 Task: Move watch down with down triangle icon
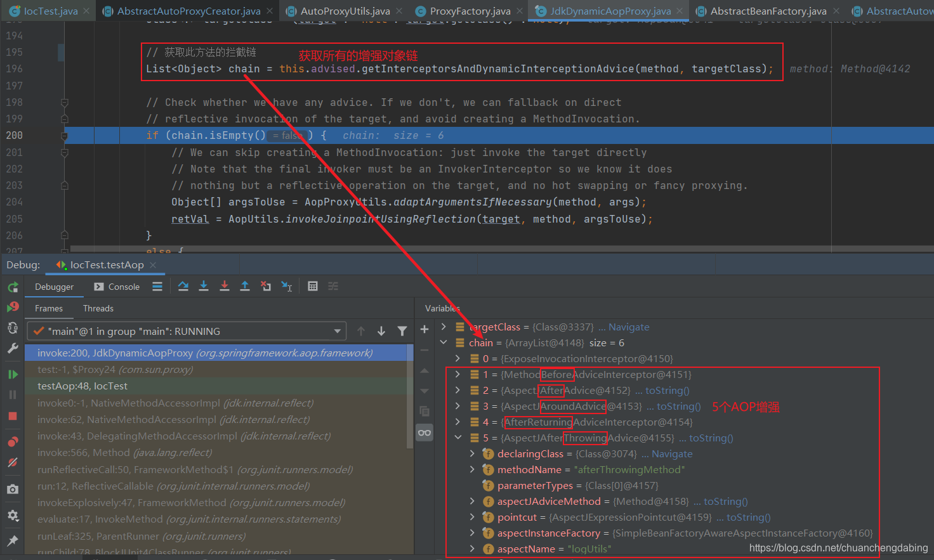point(424,391)
